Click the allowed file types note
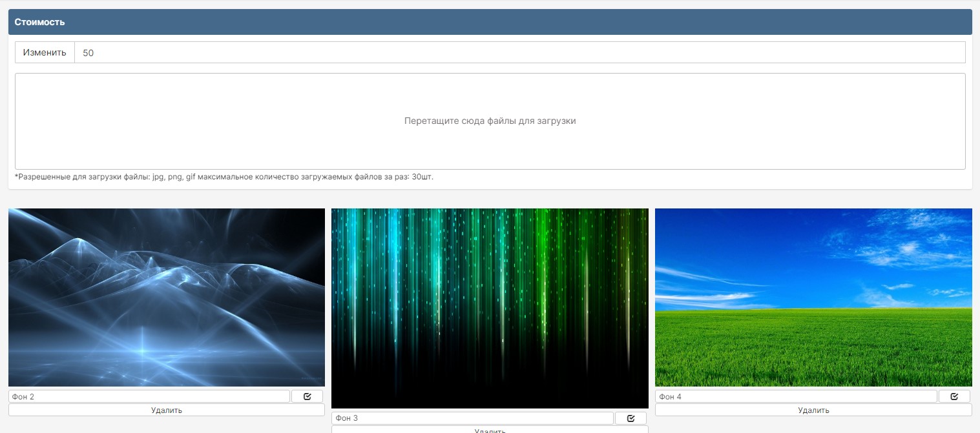Viewport: 980px width, 433px height. coord(224,177)
